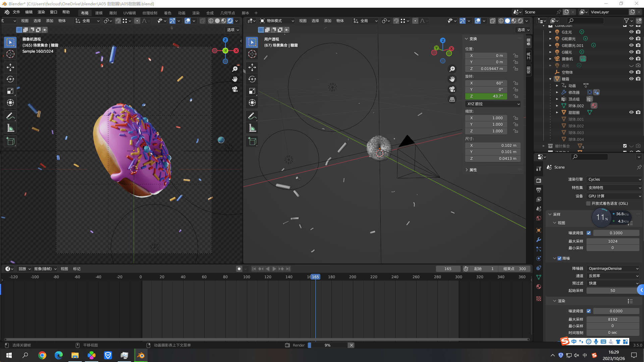Screen dimensions: 644x362
Task: Click viewport 最大采样 field 1024
Action: 612,241
